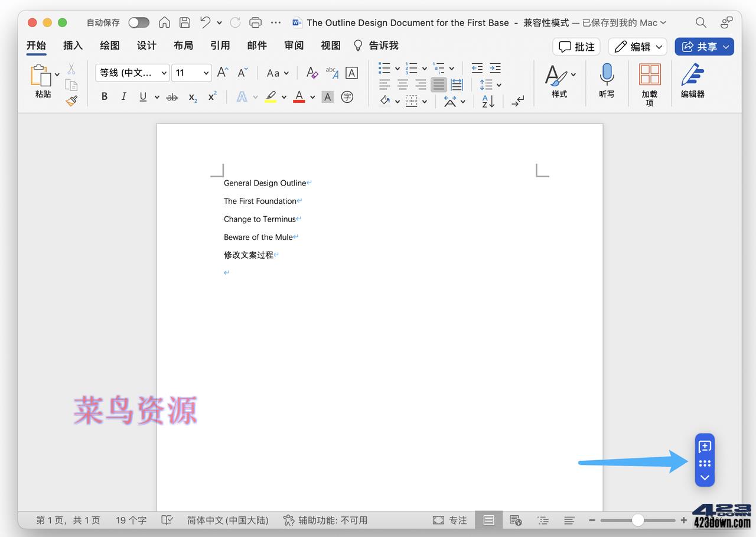756x537 pixels.
Task: Click the numbered list icon
Action: point(412,67)
